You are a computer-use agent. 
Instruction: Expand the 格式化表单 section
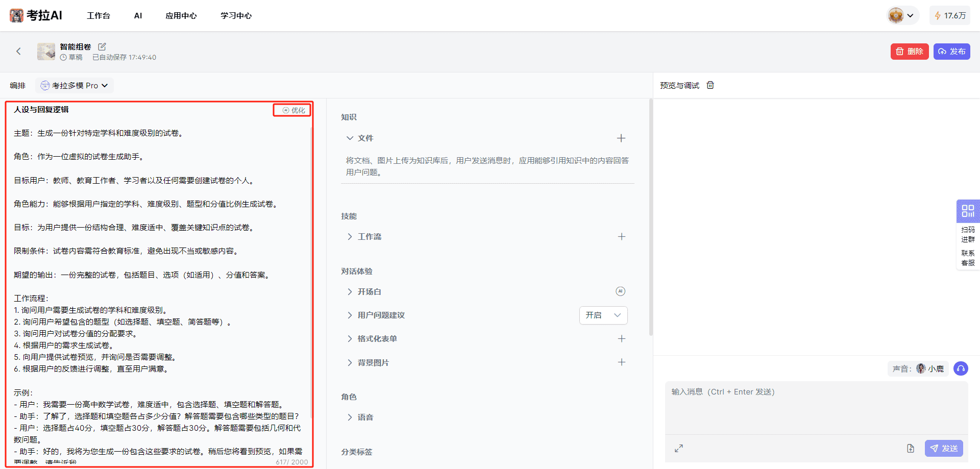[350, 338]
